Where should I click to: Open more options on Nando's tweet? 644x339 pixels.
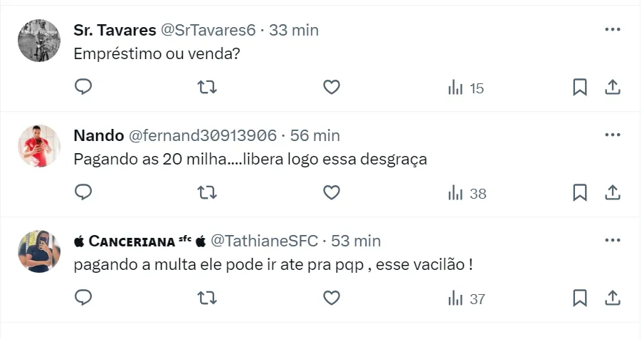612,135
